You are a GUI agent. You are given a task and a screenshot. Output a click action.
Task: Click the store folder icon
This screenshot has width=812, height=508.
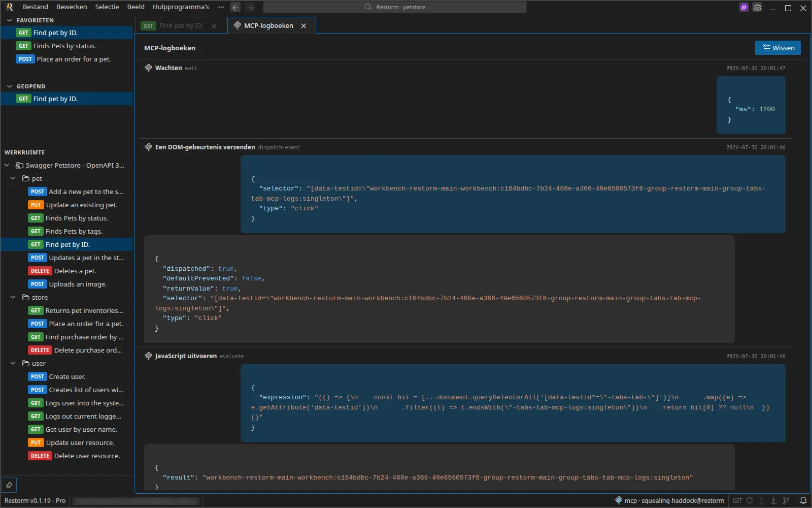26,297
